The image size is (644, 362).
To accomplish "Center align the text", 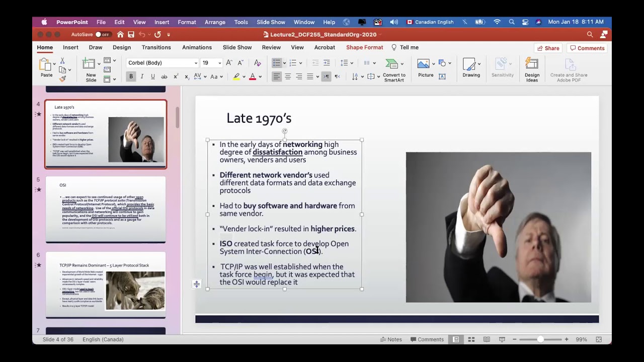I will point(288,76).
